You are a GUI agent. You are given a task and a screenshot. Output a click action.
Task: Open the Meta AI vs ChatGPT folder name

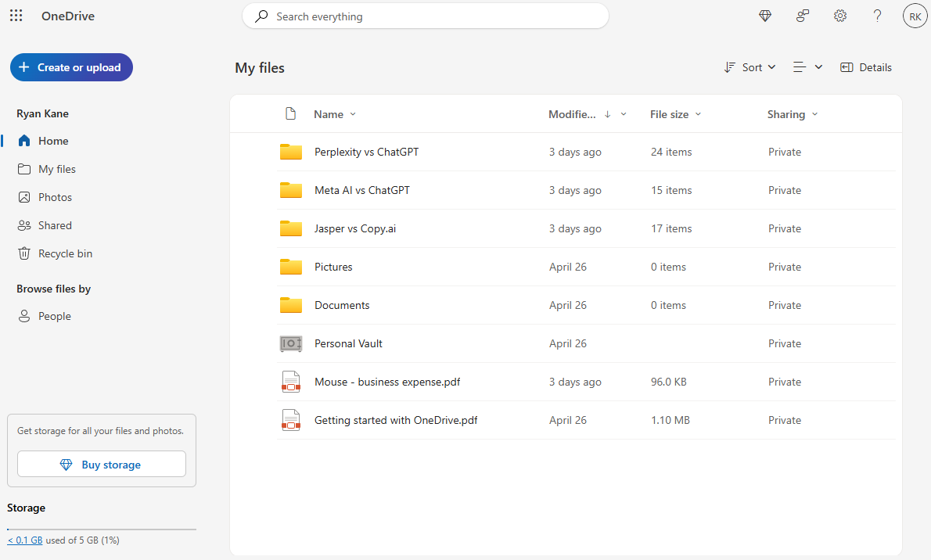[x=362, y=190]
